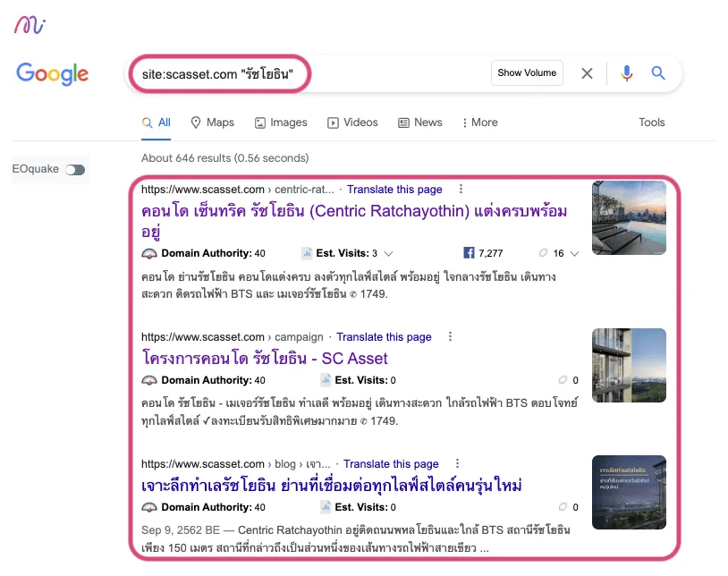Viewport: 728px width, 576px height.
Task: Click the Facebook icon showing 7,277
Action: (469, 253)
